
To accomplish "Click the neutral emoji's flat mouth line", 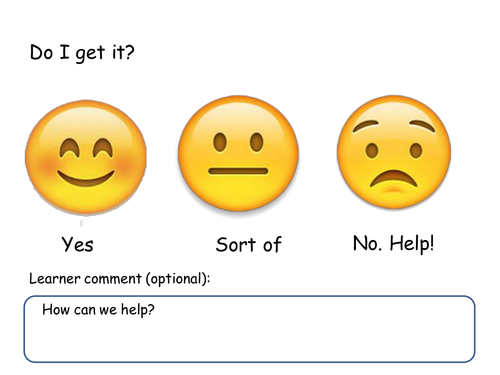I will click(x=238, y=171).
